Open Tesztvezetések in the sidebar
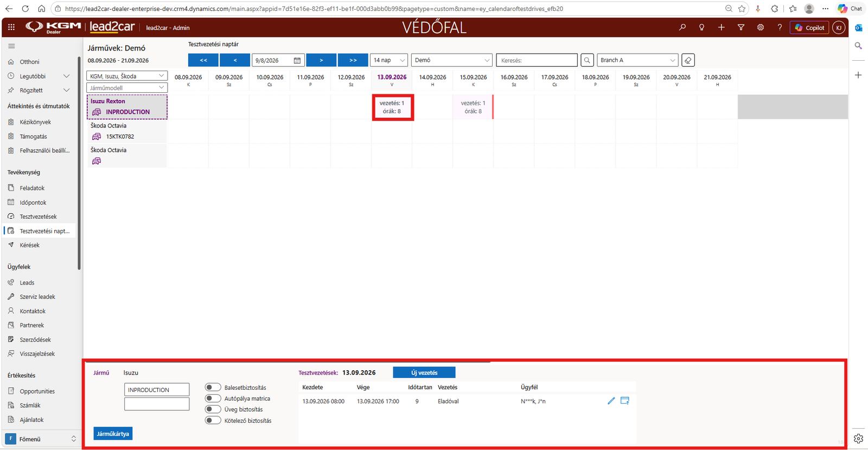 (x=38, y=217)
